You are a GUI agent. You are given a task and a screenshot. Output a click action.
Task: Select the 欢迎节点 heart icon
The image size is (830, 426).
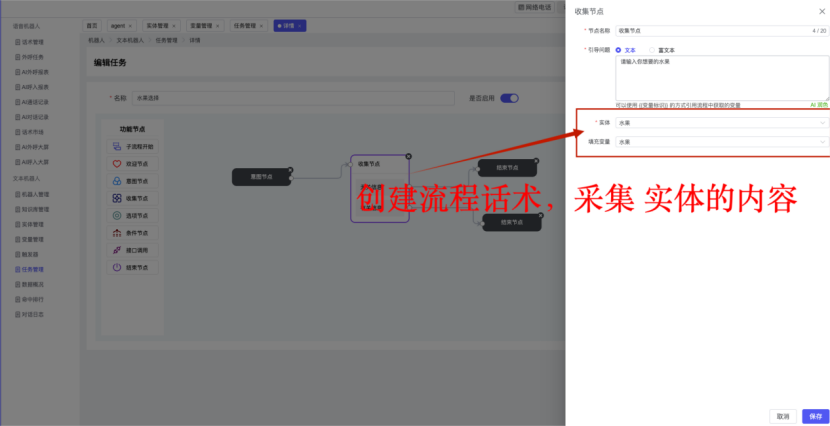click(117, 163)
